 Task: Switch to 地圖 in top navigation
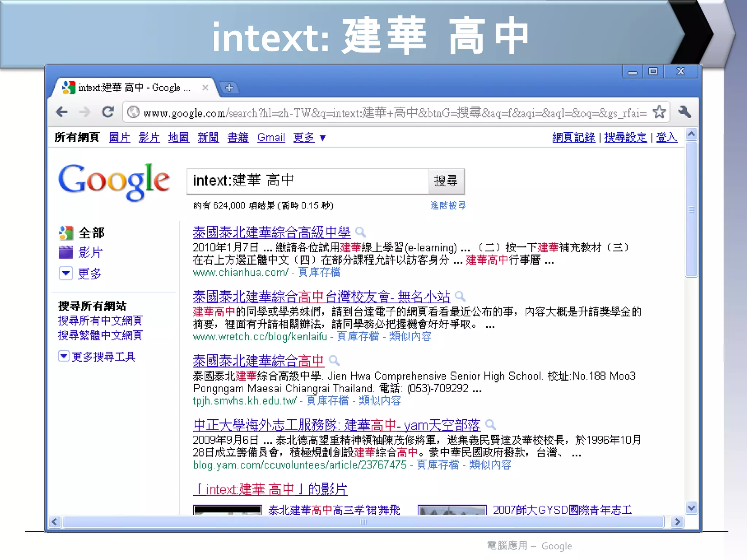pyautogui.click(x=179, y=137)
